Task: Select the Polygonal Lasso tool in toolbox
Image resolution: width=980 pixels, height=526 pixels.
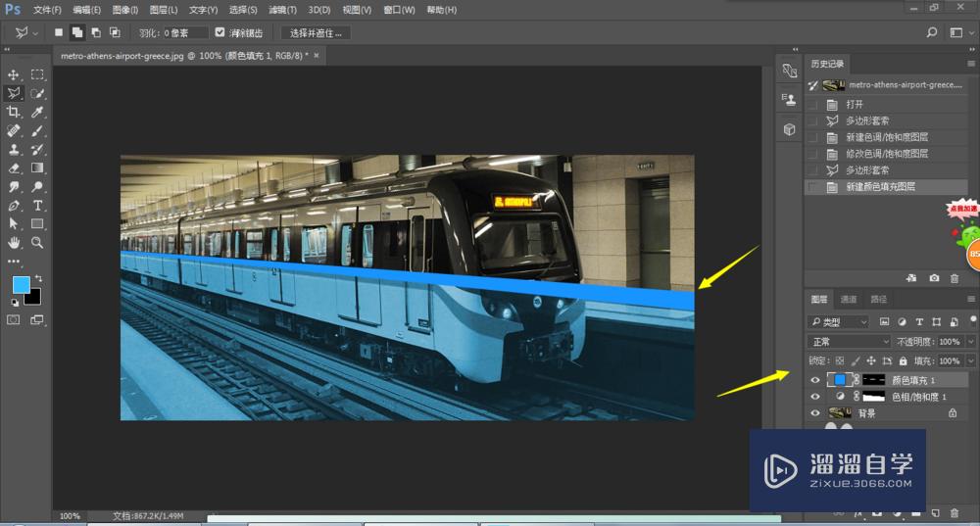Action: tap(13, 94)
